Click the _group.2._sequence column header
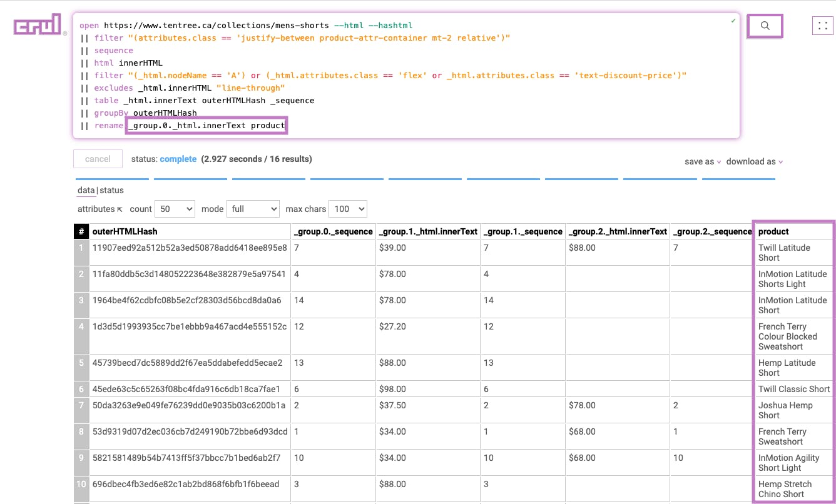836x504 pixels. tap(712, 231)
